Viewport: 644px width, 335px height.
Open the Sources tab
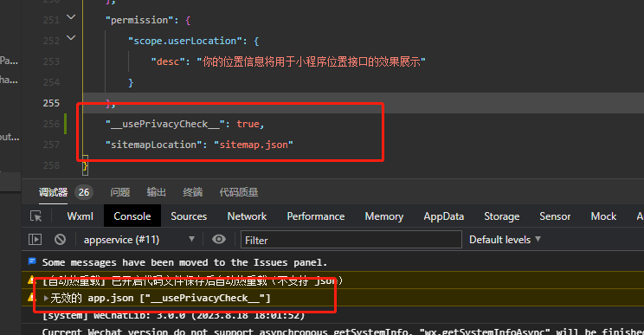point(189,216)
